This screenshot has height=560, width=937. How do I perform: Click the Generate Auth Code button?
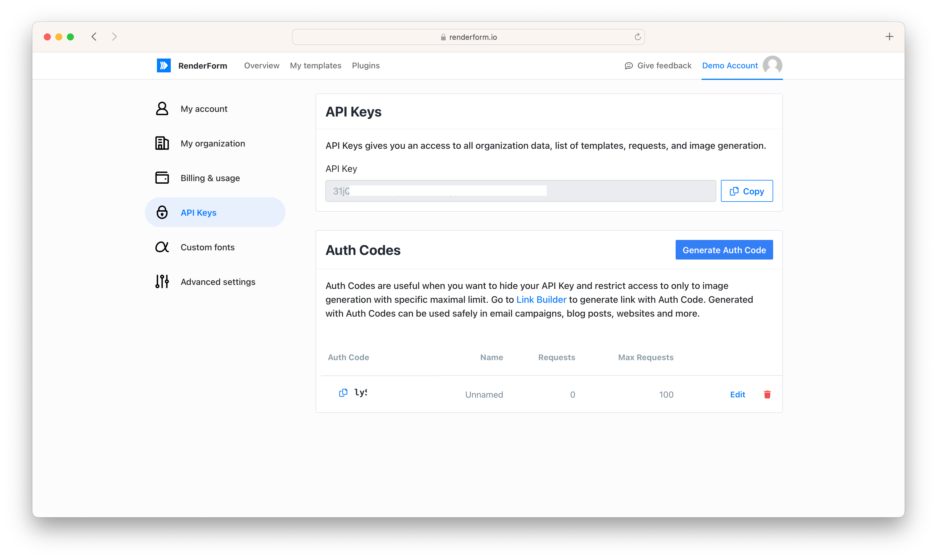(x=724, y=250)
